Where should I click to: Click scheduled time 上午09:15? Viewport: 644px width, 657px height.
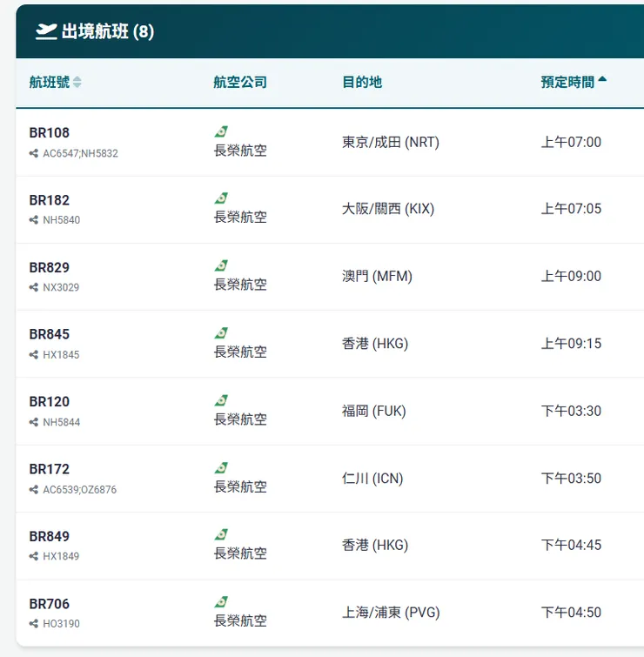coord(571,344)
